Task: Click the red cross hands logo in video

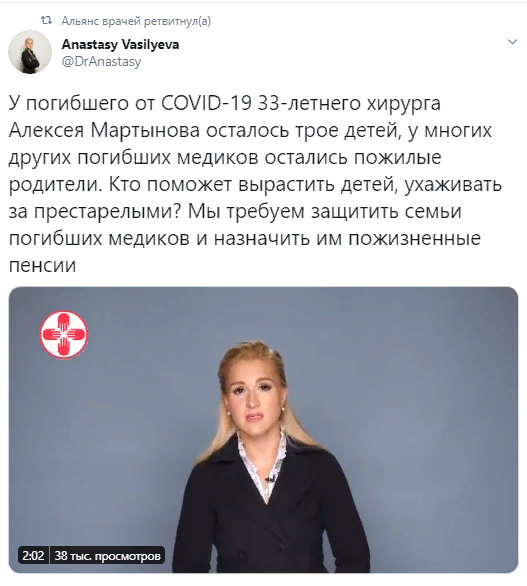Action: click(64, 334)
